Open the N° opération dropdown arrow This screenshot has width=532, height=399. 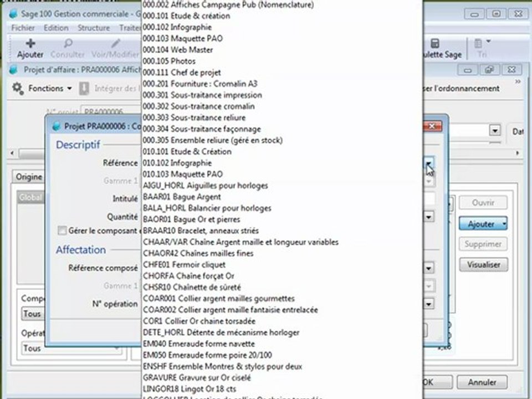point(429,304)
